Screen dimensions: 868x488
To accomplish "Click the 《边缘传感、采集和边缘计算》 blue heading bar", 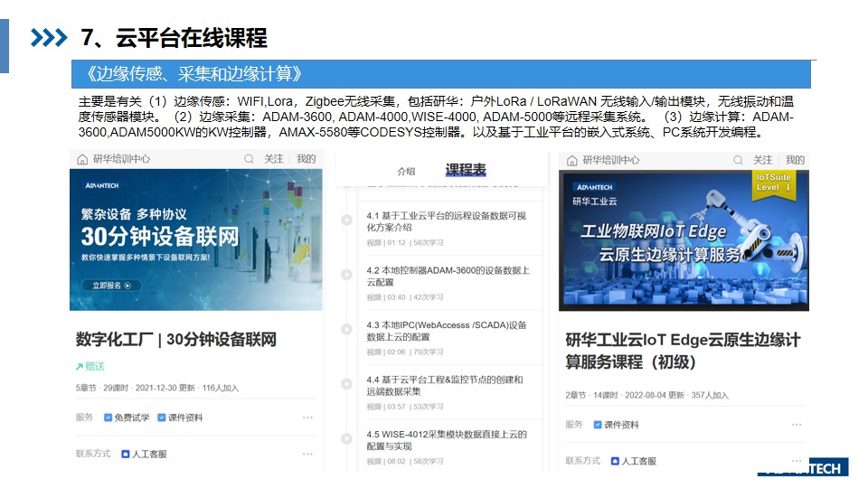I will tap(441, 74).
